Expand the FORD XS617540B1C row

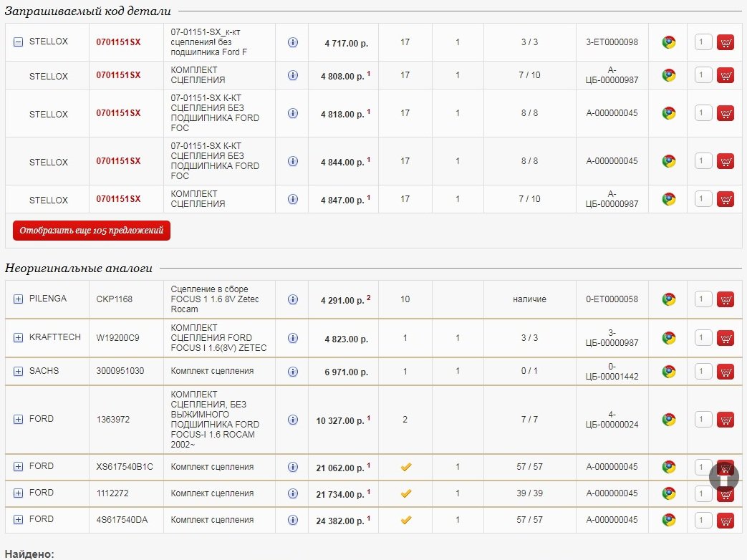click(x=18, y=467)
